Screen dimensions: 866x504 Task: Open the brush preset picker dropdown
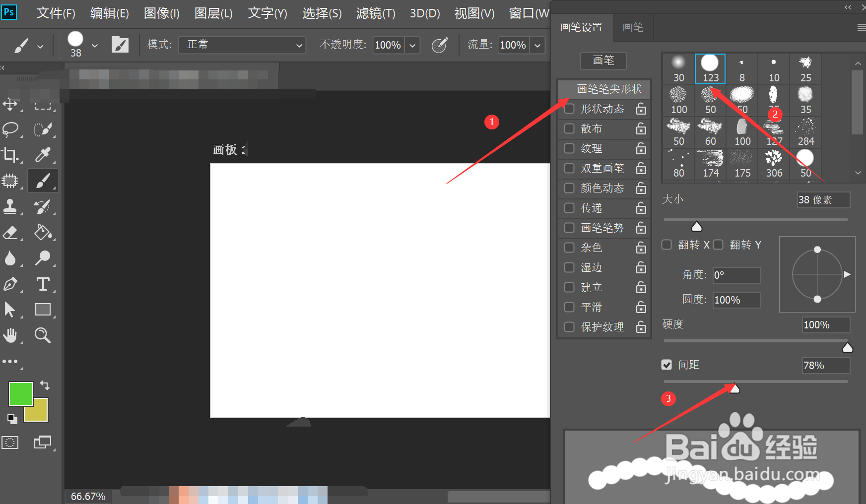[x=95, y=45]
